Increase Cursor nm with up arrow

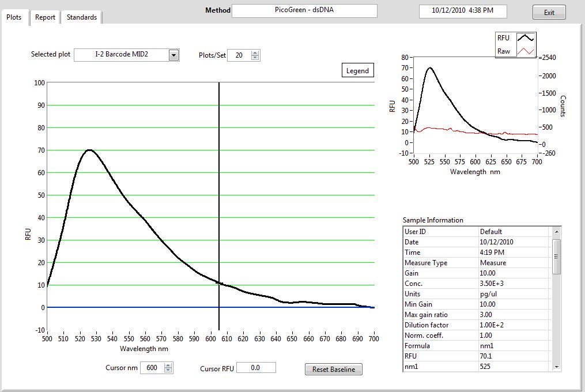click(x=168, y=365)
